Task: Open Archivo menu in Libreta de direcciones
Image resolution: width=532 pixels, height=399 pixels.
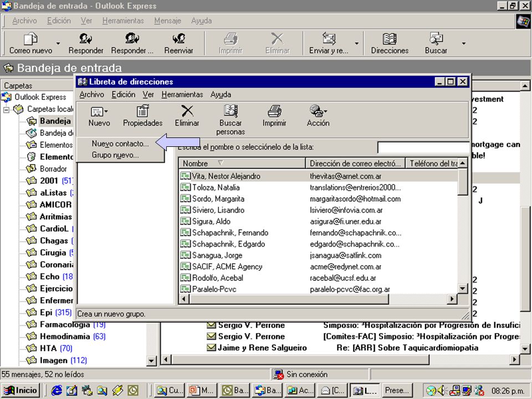Action: click(91, 94)
